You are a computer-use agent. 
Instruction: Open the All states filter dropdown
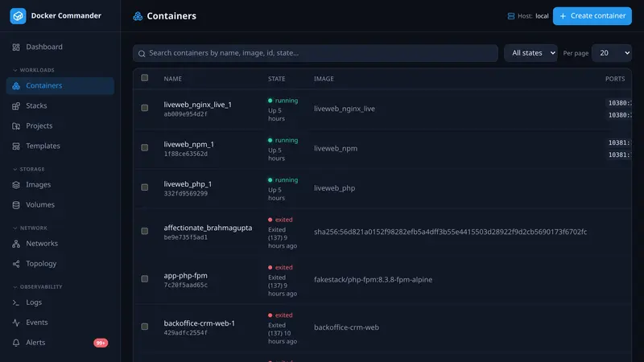pos(530,53)
